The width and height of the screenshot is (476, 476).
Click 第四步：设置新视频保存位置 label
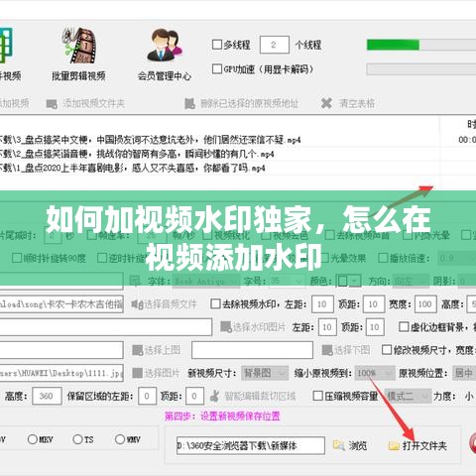(222, 416)
